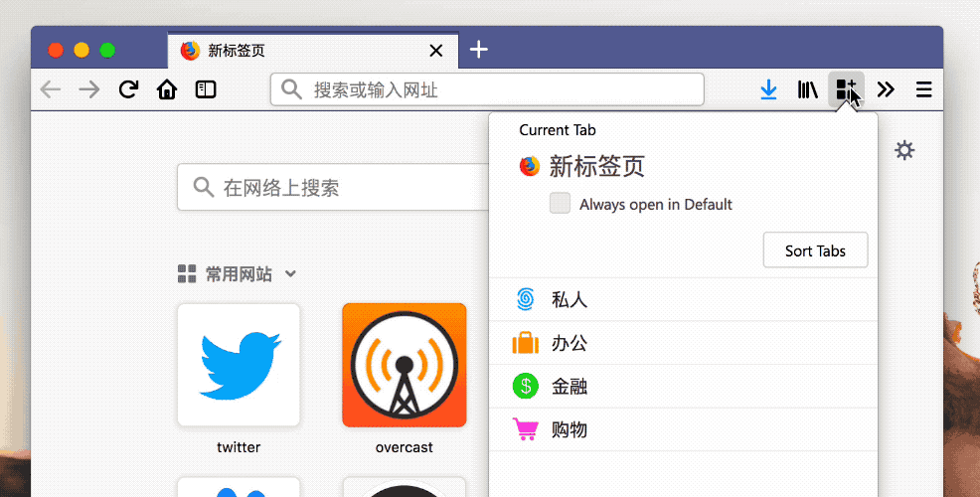Open the 办公 container
Image resolution: width=980 pixels, height=497 pixels.
[683, 343]
